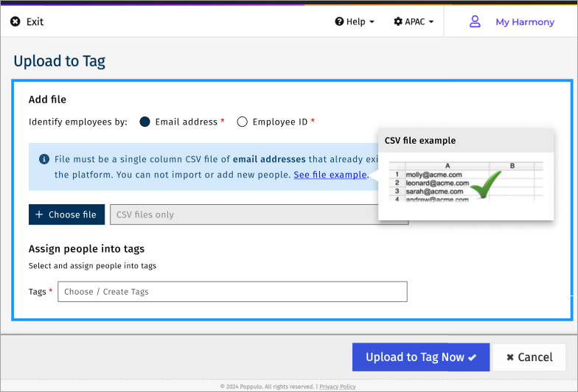This screenshot has height=392, width=578.
Task: Select the Employee ID radio option
Action: pyautogui.click(x=242, y=122)
